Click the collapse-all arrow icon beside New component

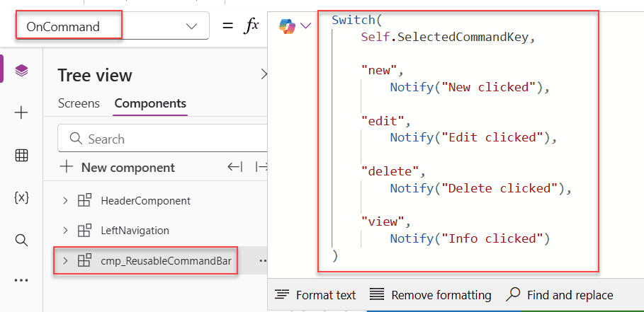(235, 167)
